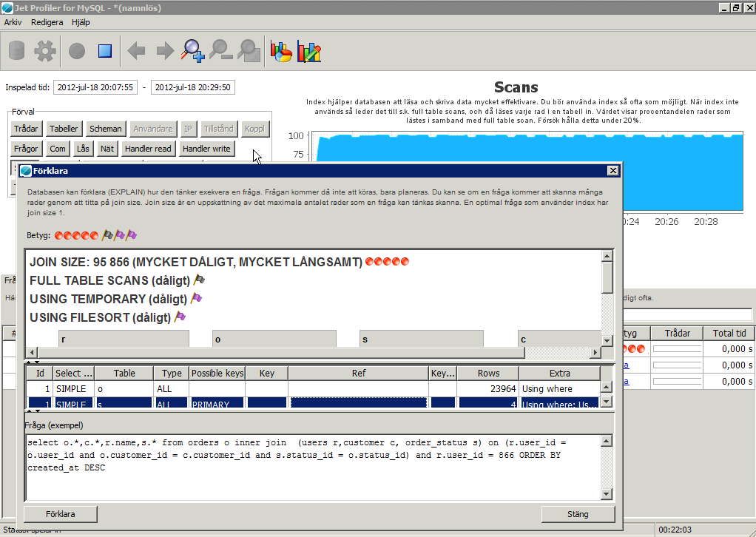Open the pie chart report icon
This screenshot has width=756, height=537.
point(281,51)
